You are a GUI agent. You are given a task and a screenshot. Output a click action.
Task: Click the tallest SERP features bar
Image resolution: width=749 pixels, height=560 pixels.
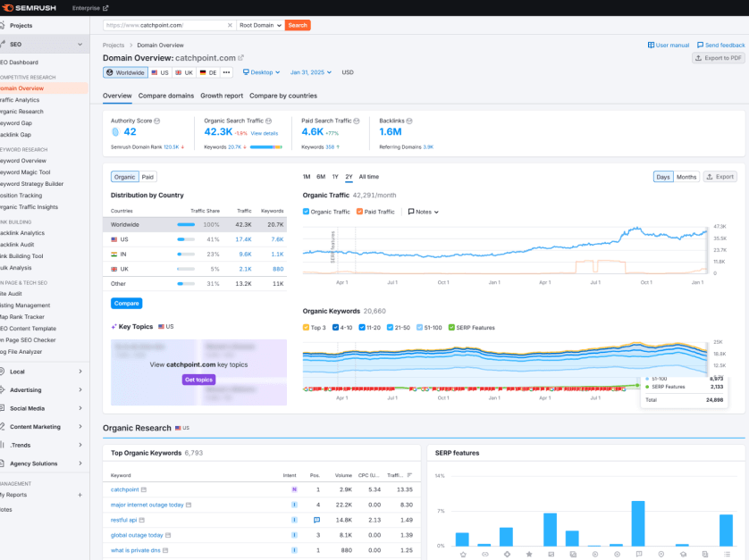pos(637,522)
